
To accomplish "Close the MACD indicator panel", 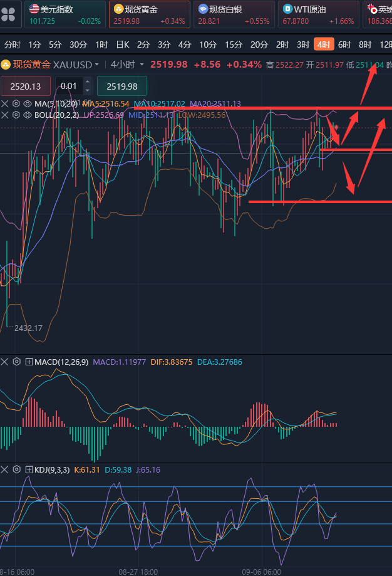I will click(5, 362).
